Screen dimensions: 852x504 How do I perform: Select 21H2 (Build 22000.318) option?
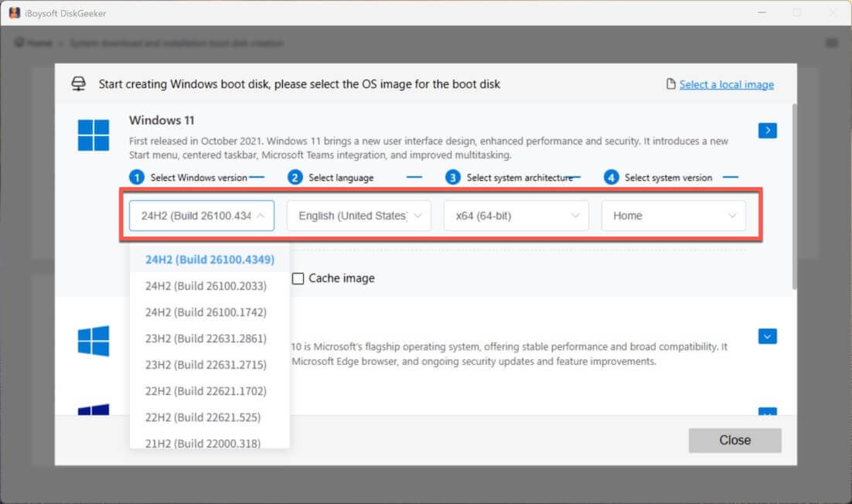(x=210, y=441)
